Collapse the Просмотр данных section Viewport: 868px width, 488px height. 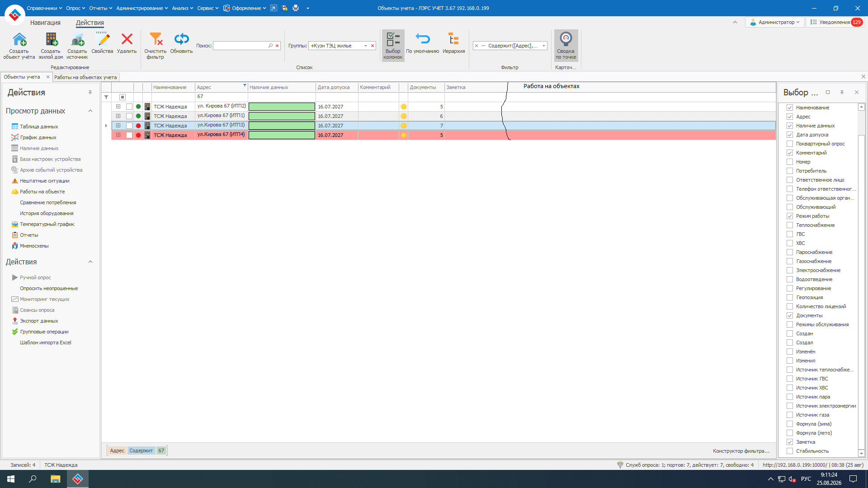90,111
